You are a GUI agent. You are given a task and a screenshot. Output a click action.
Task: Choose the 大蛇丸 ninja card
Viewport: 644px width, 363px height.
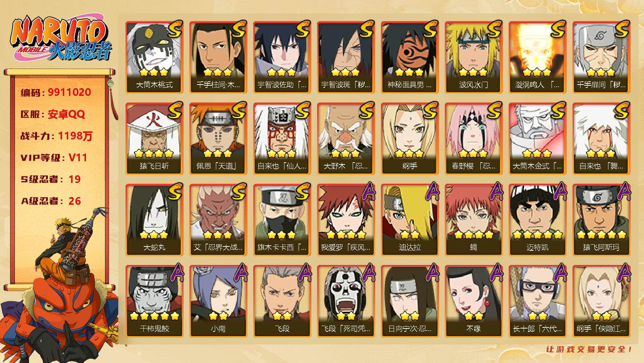tap(154, 220)
